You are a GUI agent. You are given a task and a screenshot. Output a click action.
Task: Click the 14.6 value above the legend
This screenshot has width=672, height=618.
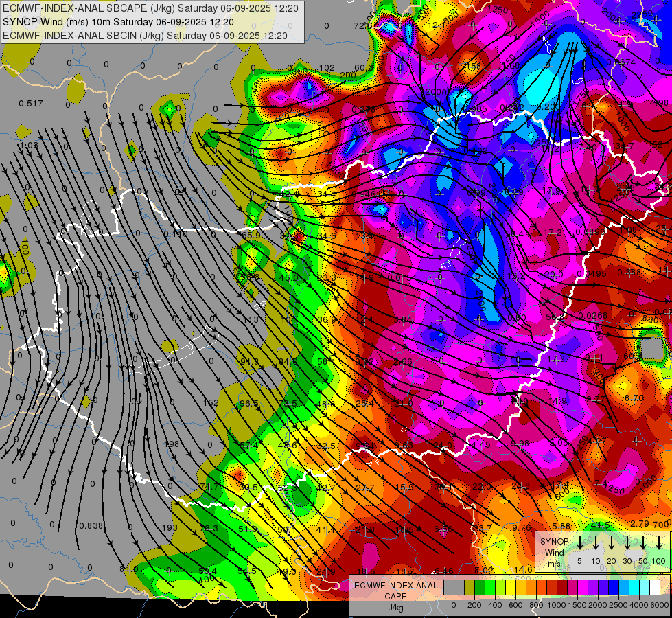(523, 569)
